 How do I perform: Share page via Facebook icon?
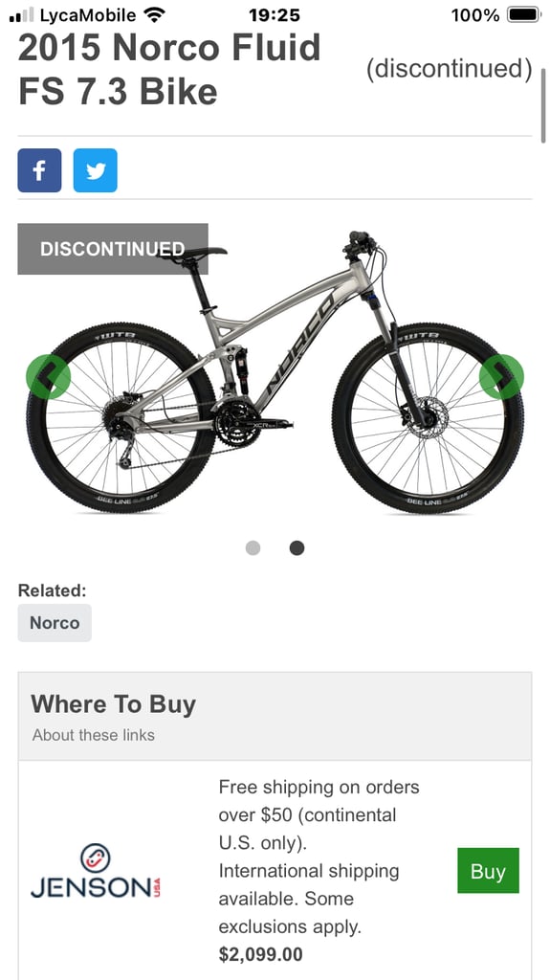click(39, 170)
